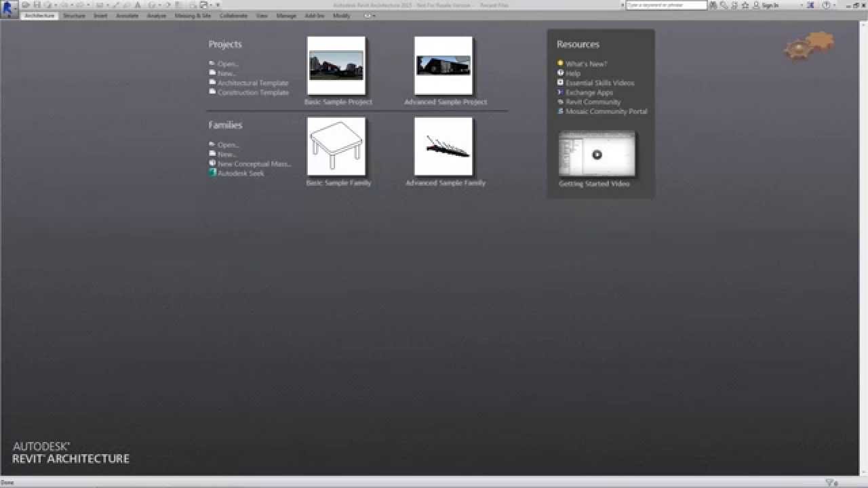Click New under Projects
This screenshot has height=488, width=868.
(226, 74)
